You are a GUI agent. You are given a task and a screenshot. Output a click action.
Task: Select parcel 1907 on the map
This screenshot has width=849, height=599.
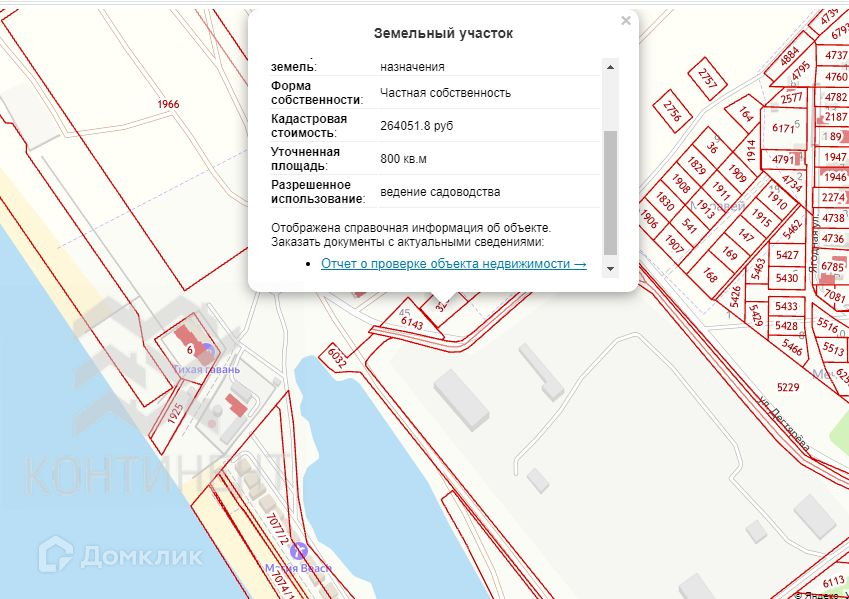(674, 244)
